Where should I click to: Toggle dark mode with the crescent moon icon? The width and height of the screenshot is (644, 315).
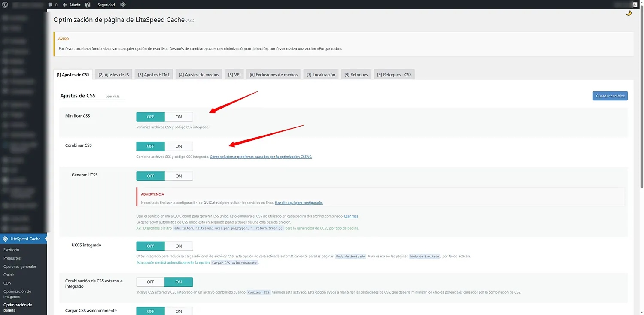coord(629,13)
